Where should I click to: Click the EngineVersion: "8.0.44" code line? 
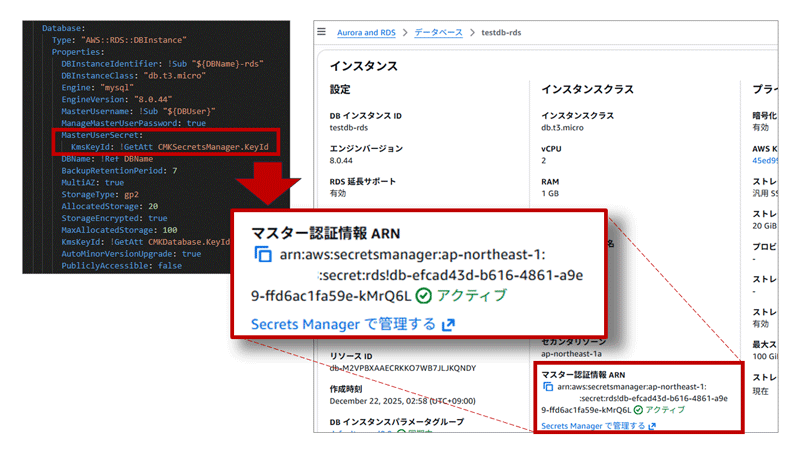[x=117, y=99]
